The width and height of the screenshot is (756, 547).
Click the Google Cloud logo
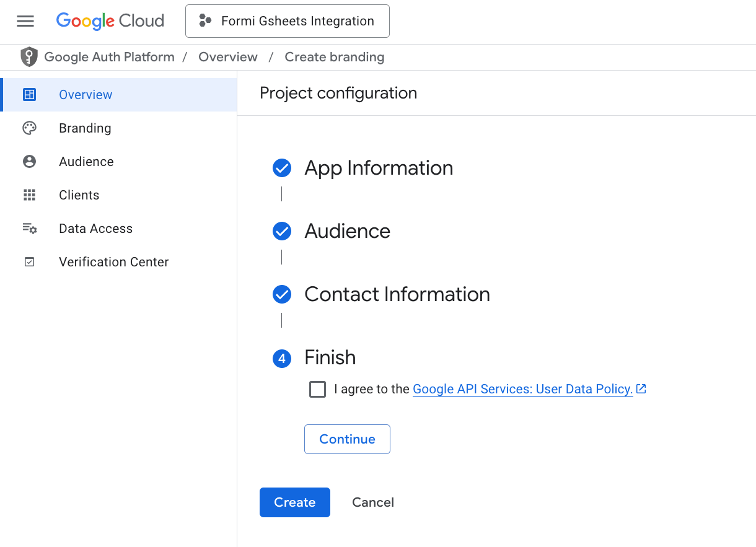point(110,21)
